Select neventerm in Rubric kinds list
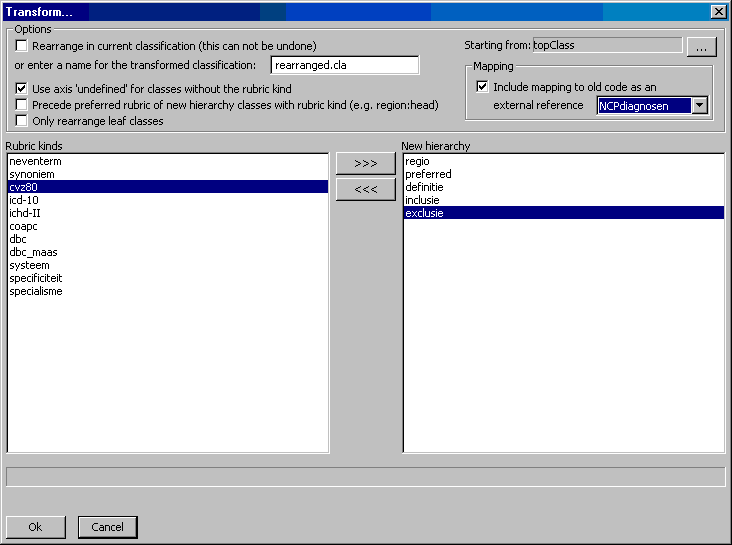Viewport: 732px width, 545px height. tap(34, 161)
